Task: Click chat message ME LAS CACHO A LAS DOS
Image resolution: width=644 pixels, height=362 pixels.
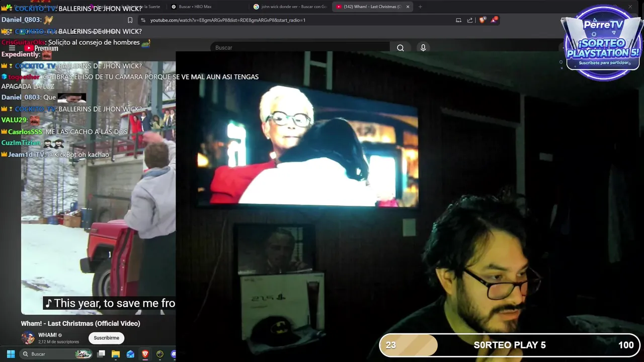Action: tap(87, 132)
